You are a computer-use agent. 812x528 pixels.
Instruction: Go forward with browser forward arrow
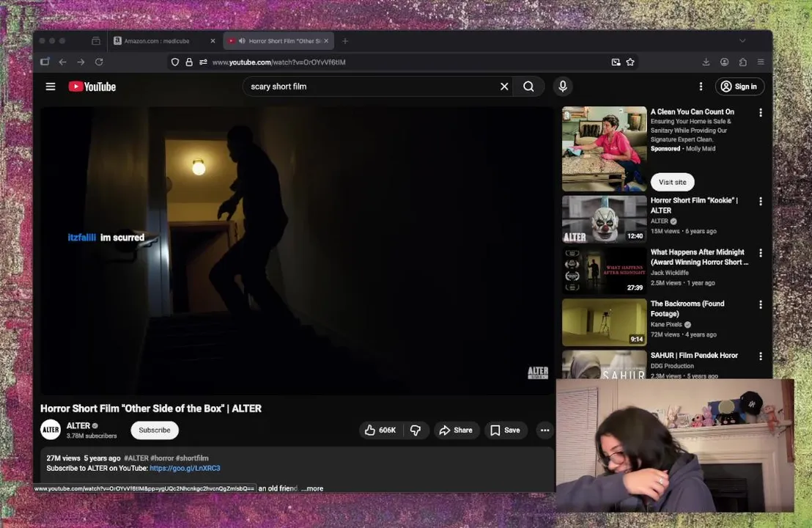pyautogui.click(x=81, y=62)
